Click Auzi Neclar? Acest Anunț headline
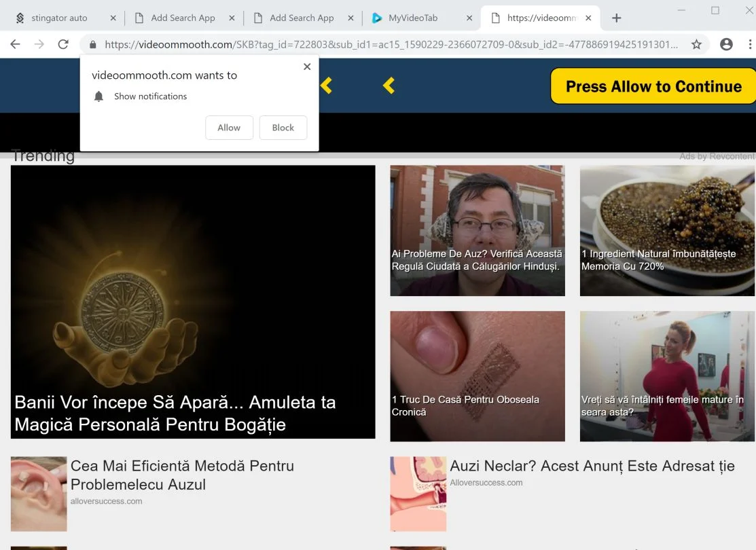 (592, 466)
